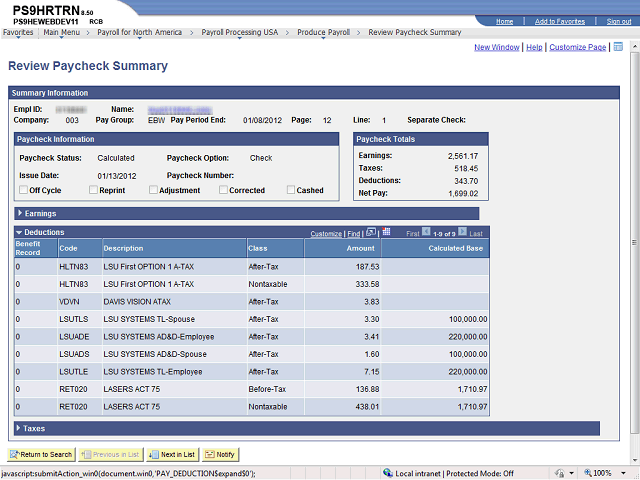The width and height of the screenshot is (640, 480).
Task: Click the Previous in List button
Action: click(111, 454)
